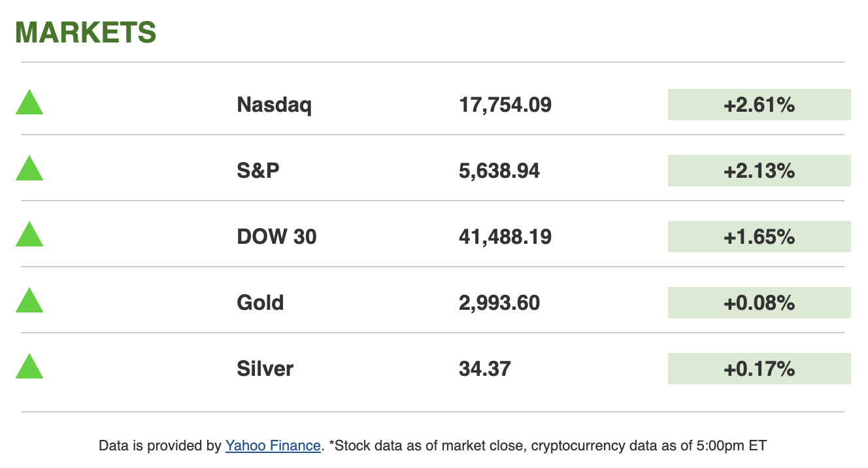Select the S&P index name

(258, 171)
